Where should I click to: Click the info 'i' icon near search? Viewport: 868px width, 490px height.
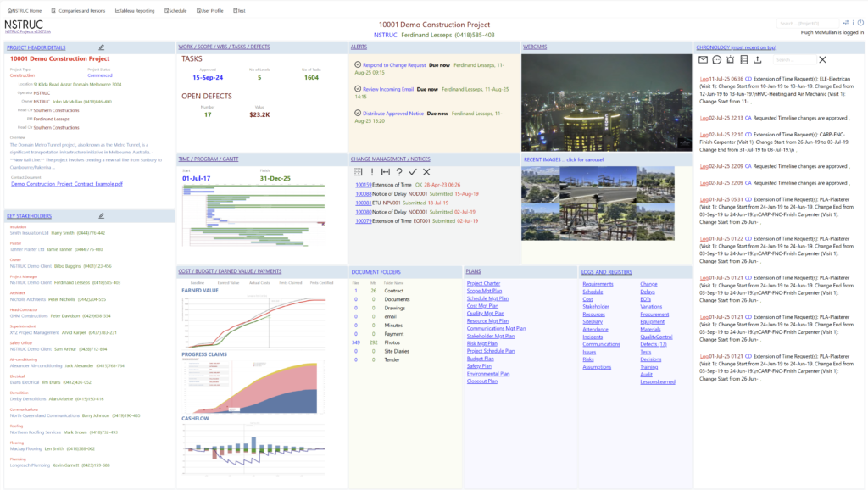(x=853, y=23)
